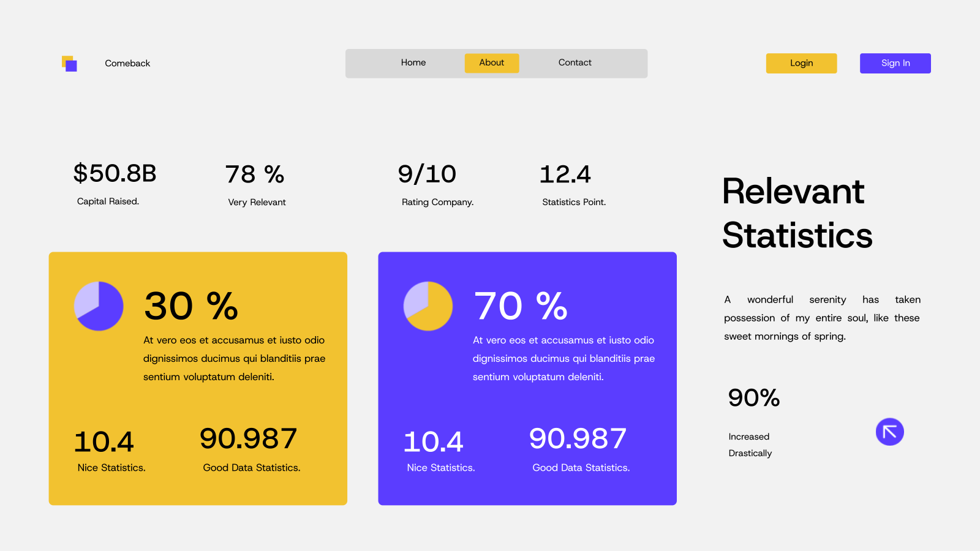The height and width of the screenshot is (551, 980).
Task: Click the 90% statistic
Action: tap(754, 399)
